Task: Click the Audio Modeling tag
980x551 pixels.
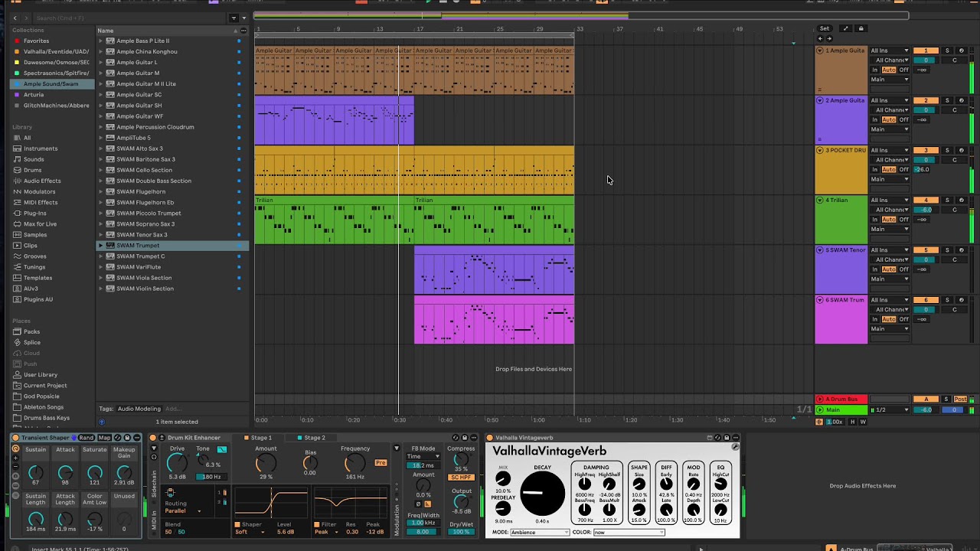Action: (139, 409)
